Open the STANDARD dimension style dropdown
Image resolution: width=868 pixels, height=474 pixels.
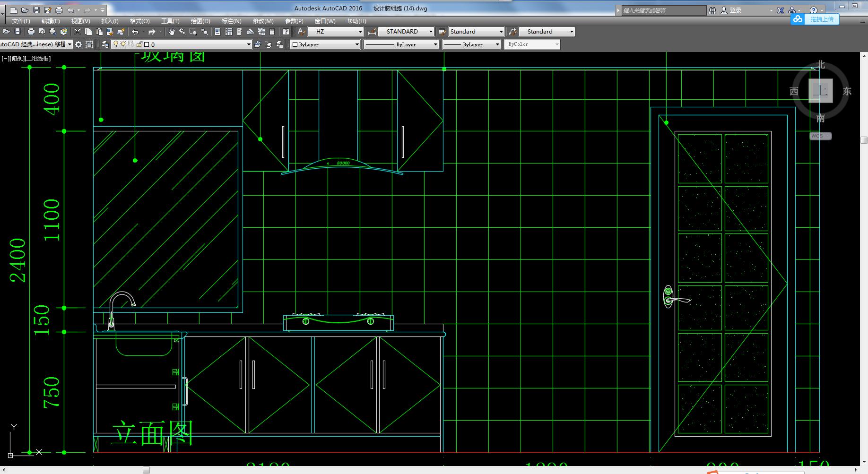[430, 32]
